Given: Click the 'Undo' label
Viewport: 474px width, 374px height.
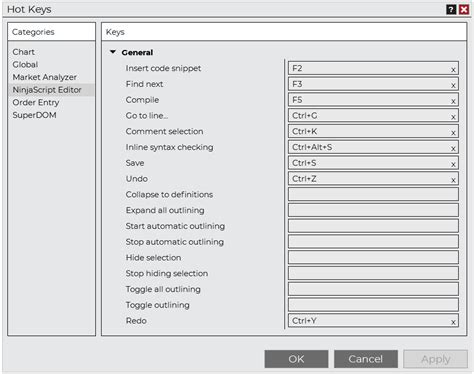Looking at the screenshot, I should (x=137, y=179).
